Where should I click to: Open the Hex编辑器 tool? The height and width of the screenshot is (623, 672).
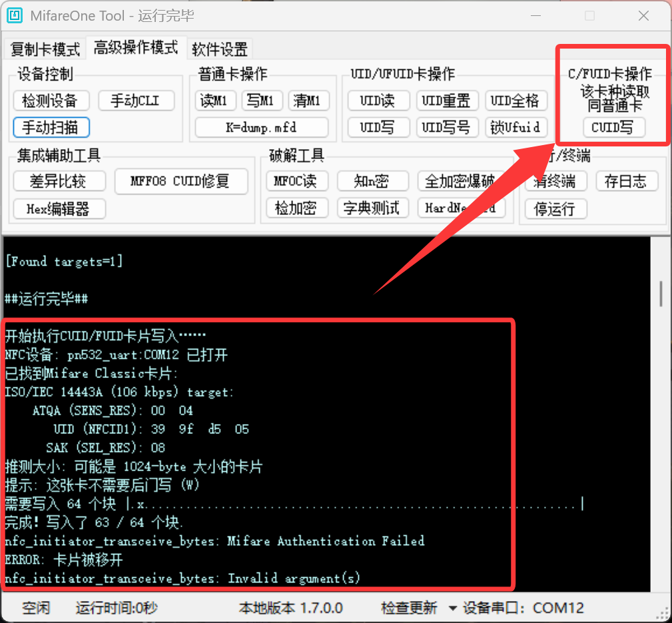[59, 209]
